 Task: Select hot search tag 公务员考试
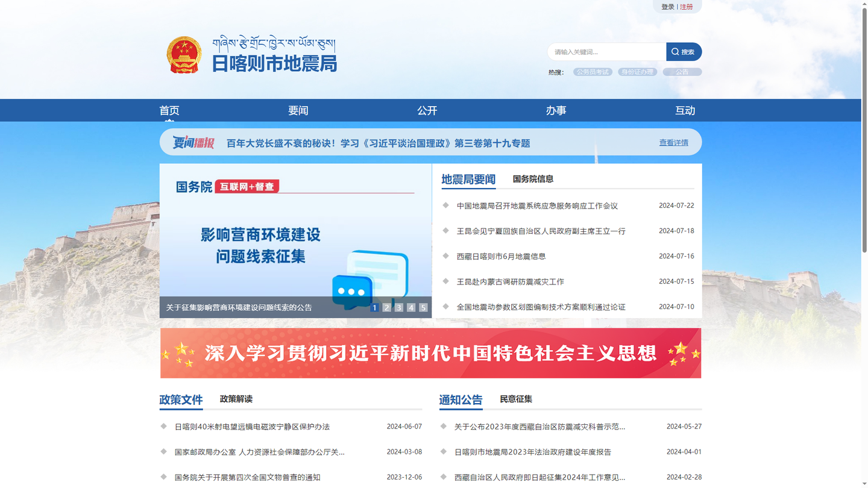pos(593,72)
